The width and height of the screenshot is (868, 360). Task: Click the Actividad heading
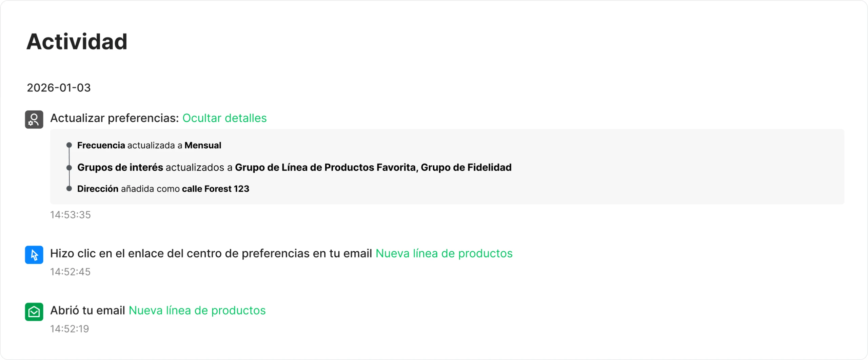point(77,42)
